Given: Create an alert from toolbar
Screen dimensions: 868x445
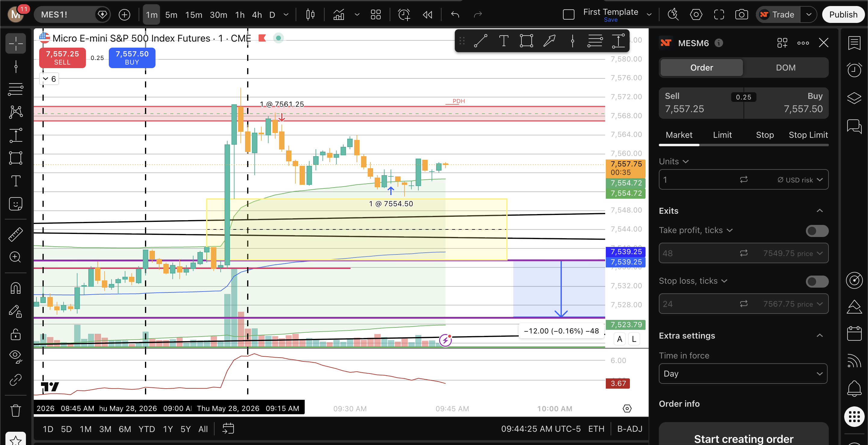Looking at the screenshot, I should click(404, 14).
